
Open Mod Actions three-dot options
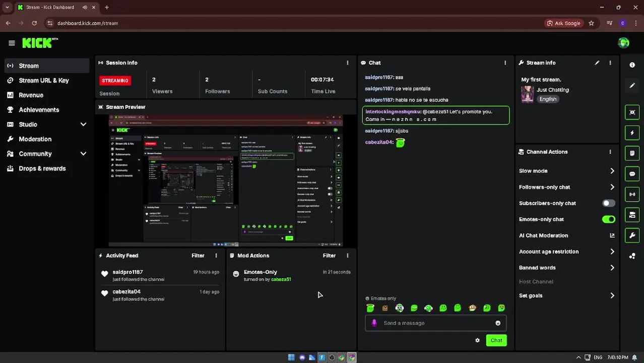click(347, 256)
